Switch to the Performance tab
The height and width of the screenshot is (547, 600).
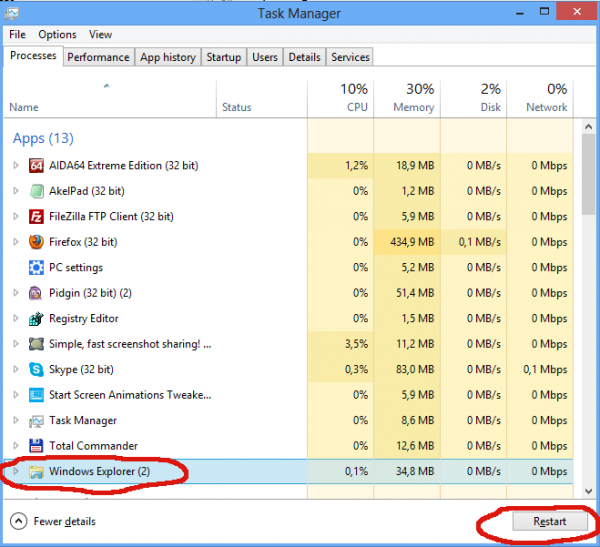(98, 57)
